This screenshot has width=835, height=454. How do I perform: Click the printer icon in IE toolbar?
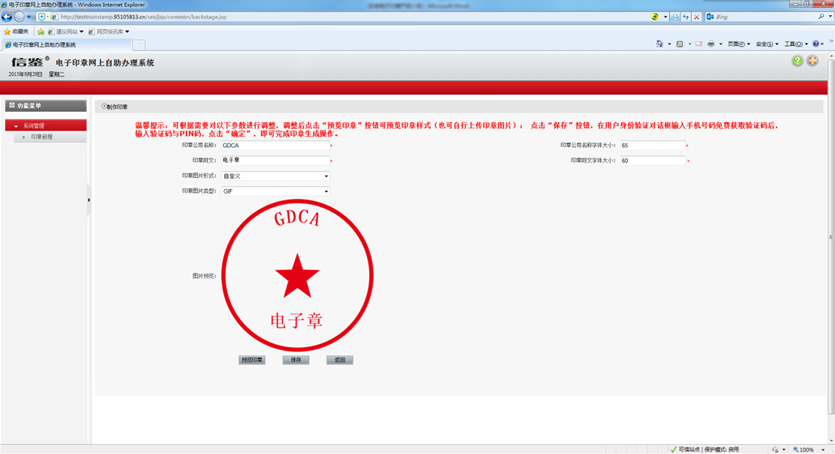(710, 44)
